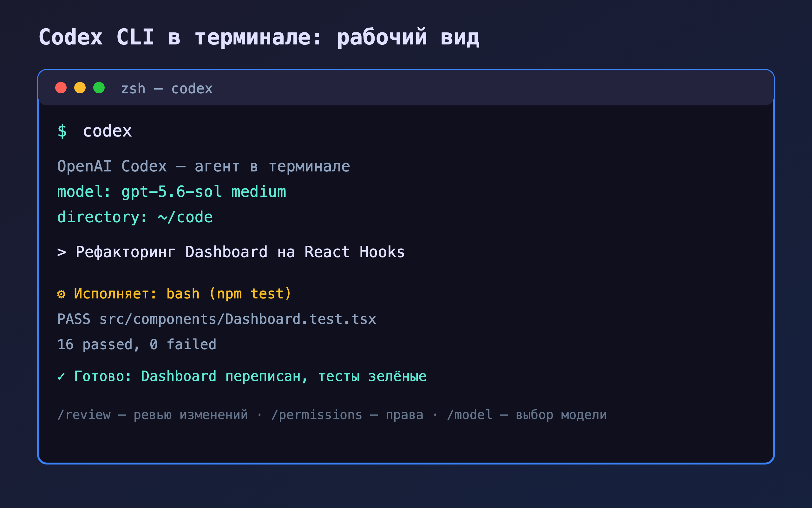Click the typed 'codex' command

pyautogui.click(x=108, y=131)
